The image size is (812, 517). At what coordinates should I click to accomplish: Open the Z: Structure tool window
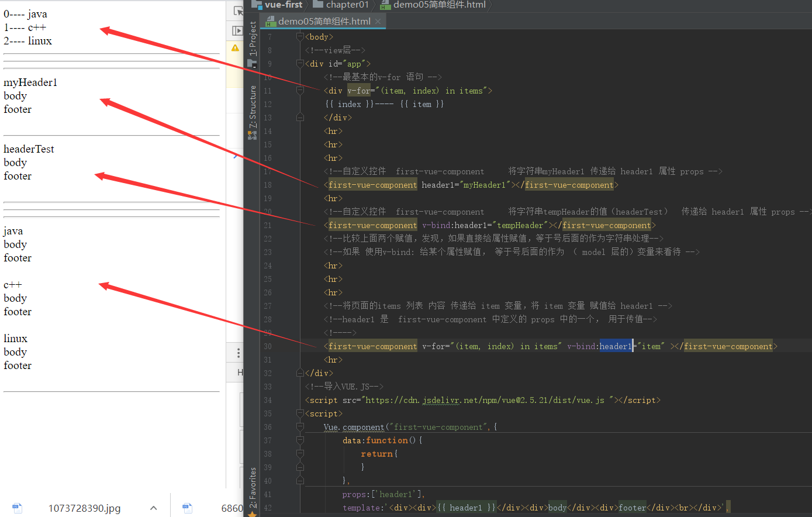[253, 107]
